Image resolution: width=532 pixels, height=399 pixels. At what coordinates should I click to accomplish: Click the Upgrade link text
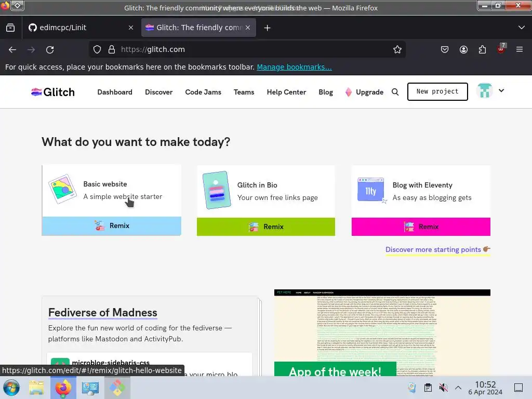click(x=369, y=92)
